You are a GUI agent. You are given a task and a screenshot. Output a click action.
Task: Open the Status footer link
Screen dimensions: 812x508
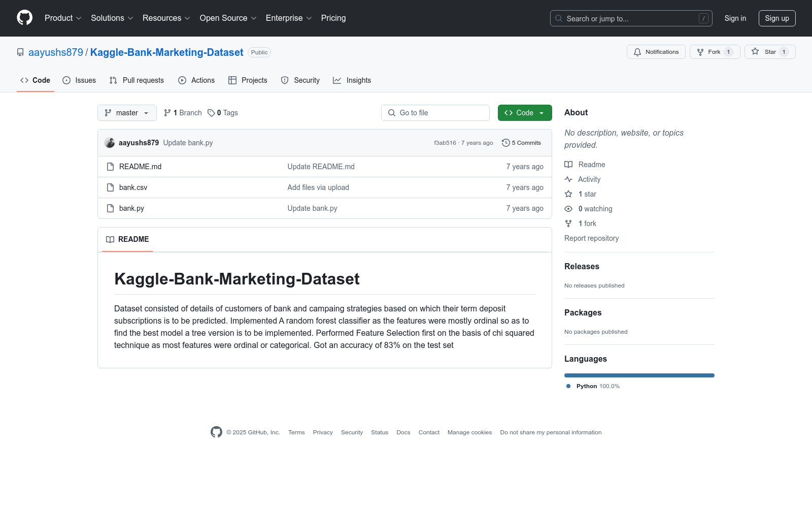tap(380, 432)
